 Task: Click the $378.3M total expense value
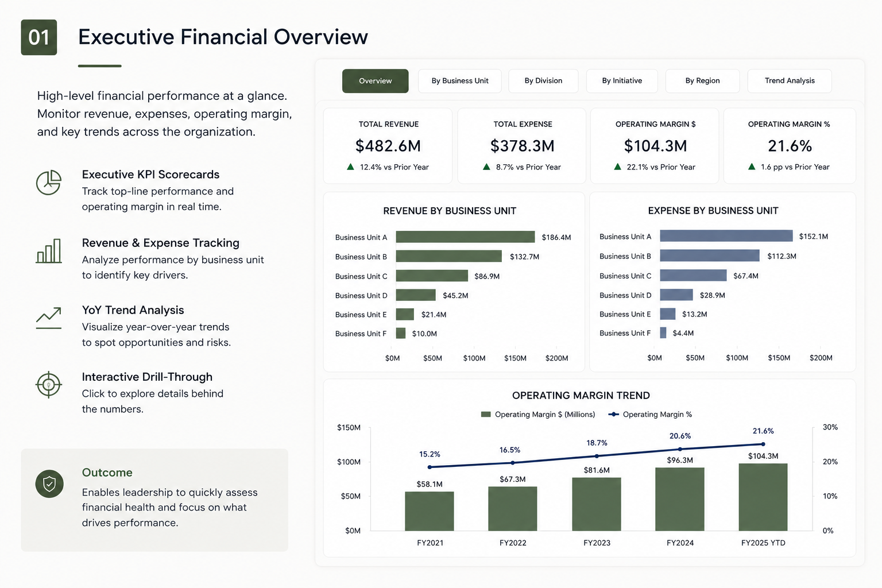point(523,146)
